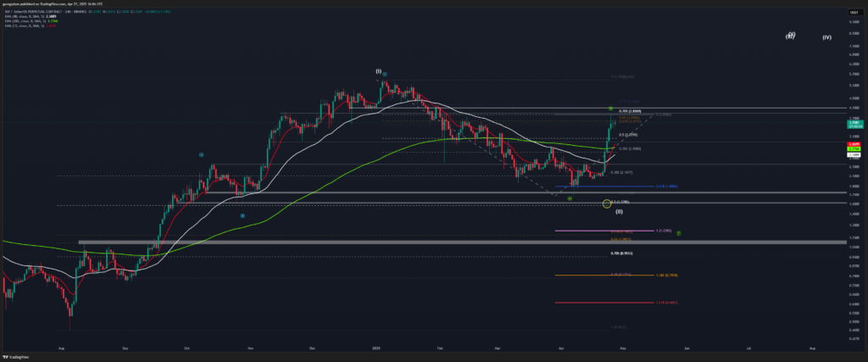
Task: Click the Aug label at left of time axis
Action: (62, 348)
